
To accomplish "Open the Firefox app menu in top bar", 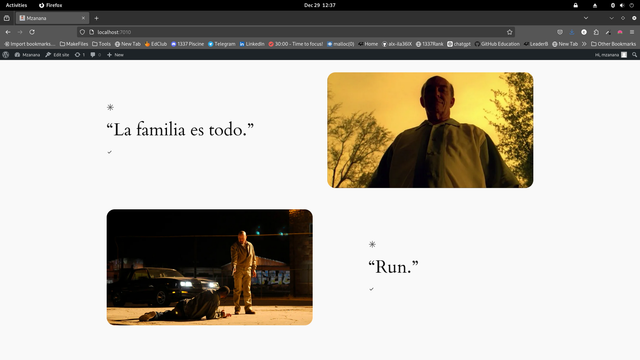I will [x=51, y=5].
